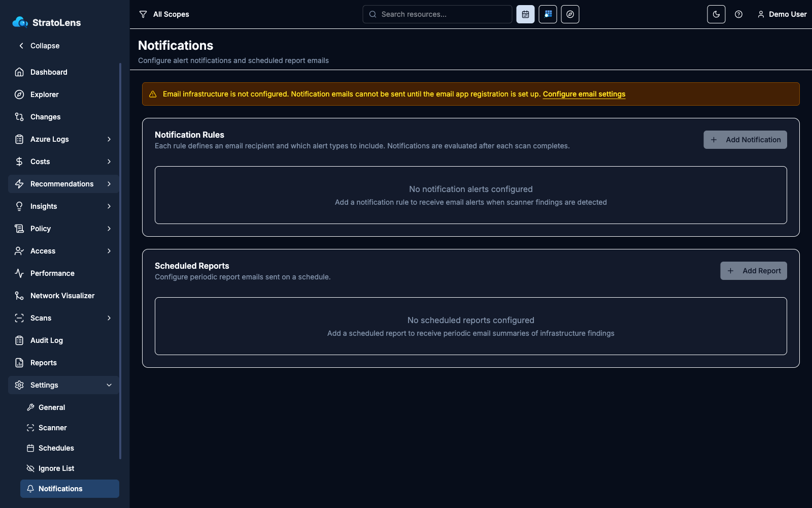Click the Settings gear icon
The width and height of the screenshot is (812, 508).
click(19, 385)
